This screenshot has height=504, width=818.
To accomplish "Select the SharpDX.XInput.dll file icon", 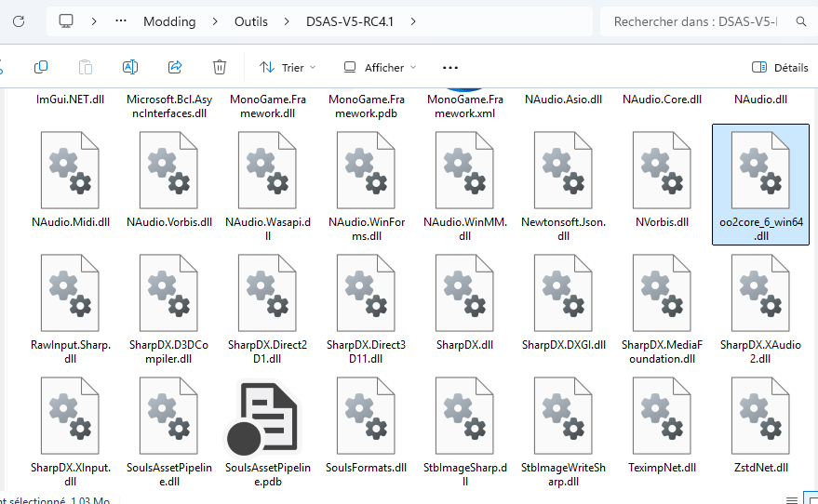I will pos(70,417).
